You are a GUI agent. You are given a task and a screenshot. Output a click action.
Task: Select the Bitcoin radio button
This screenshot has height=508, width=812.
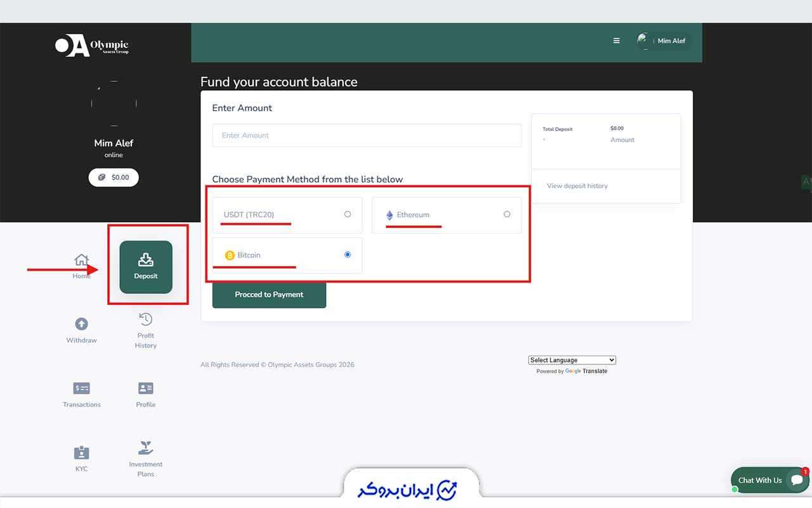[x=348, y=255]
